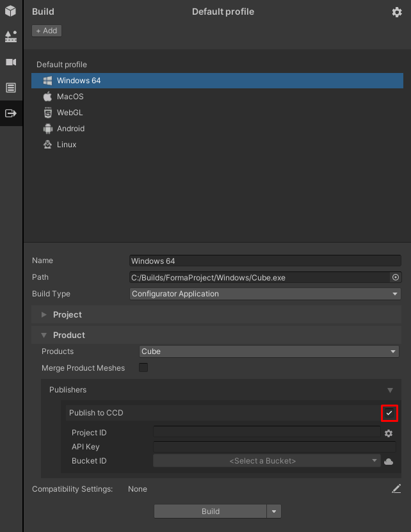Expand the Project section
The height and width of the screenshot is (532, 411).
click(x=67, y=315)
